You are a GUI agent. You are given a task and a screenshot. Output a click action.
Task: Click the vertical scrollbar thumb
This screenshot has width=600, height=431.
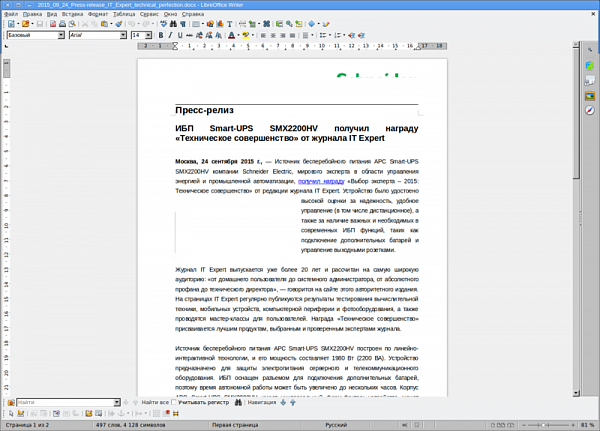click(x=576, y=113)
